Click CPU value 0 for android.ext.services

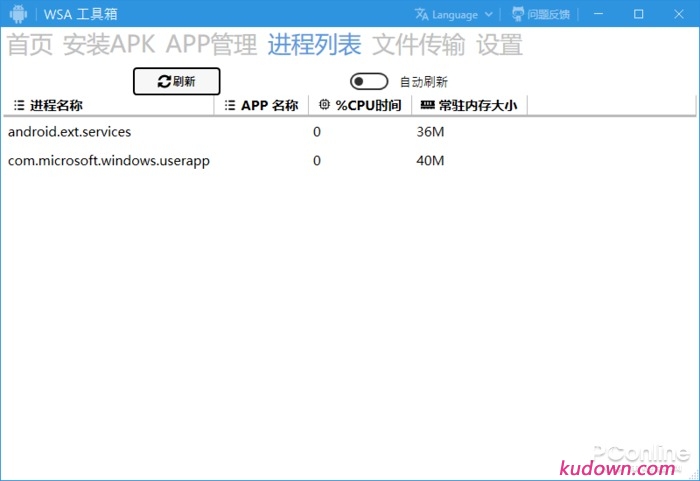click(x=317, y=132)
